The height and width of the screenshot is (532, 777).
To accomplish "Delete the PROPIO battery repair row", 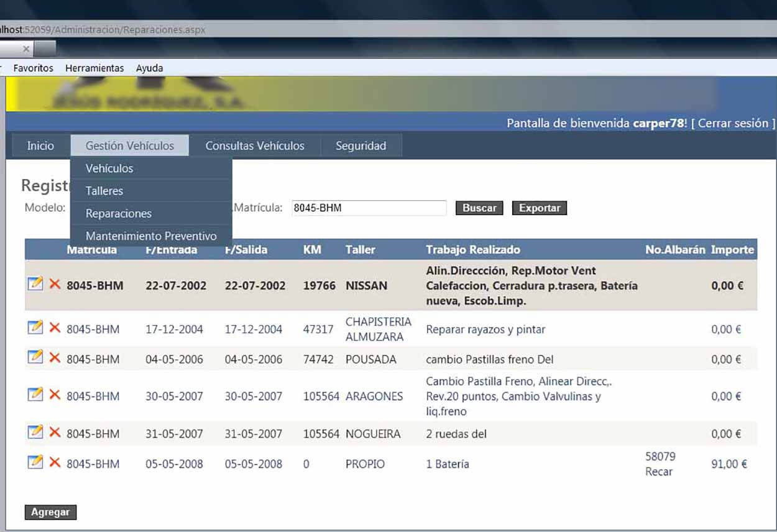I will [x=55, y=462].
